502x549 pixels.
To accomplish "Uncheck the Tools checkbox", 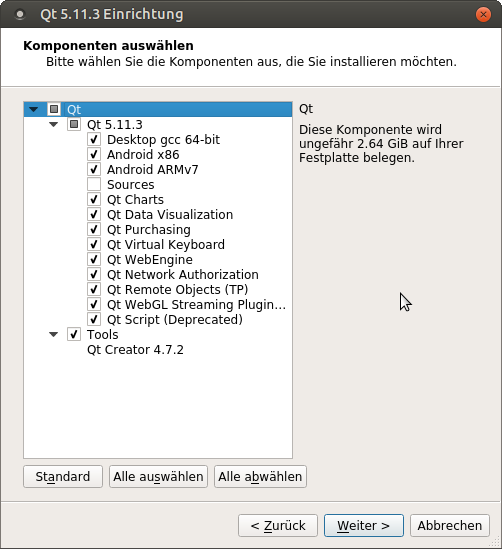I will point(74,334).
